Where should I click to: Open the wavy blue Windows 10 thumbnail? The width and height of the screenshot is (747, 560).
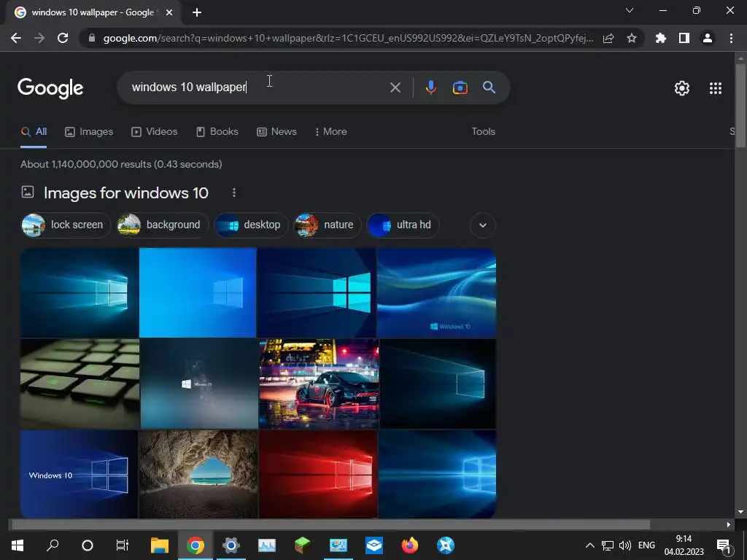click(x=436, y=292)
